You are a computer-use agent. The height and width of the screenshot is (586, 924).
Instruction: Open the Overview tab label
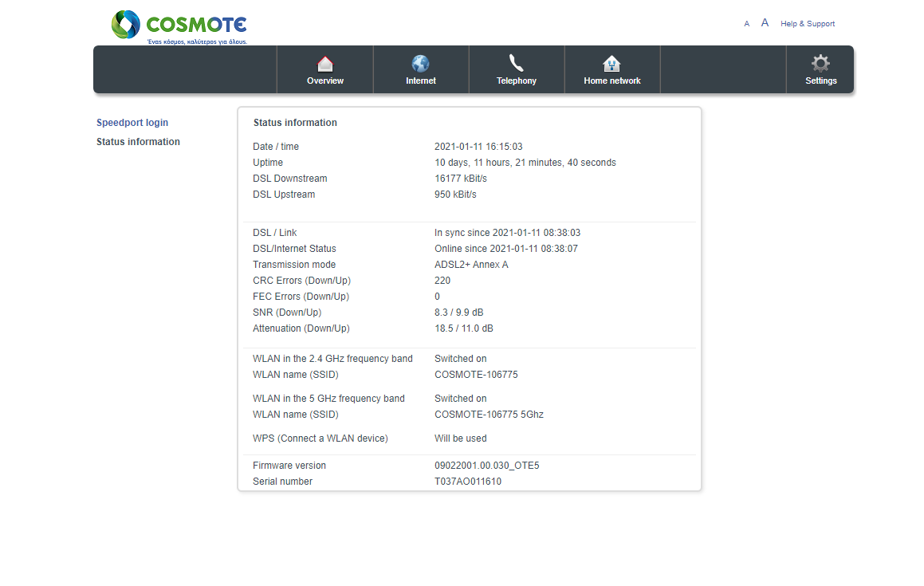click(x=325, y=81)
